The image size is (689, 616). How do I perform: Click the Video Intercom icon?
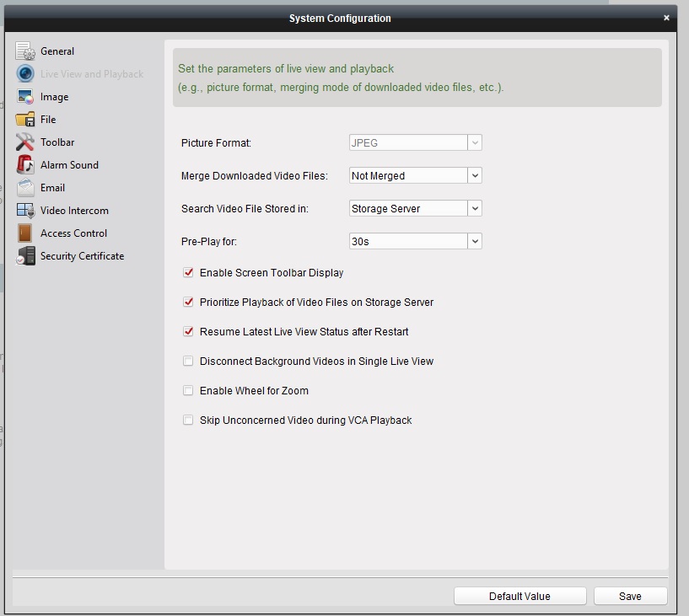pos(25,211)
